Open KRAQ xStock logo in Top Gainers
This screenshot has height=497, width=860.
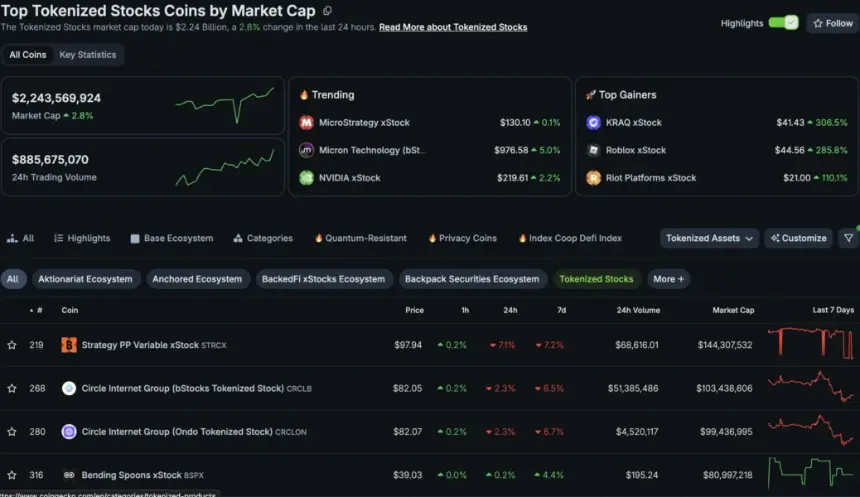(593, 122)
